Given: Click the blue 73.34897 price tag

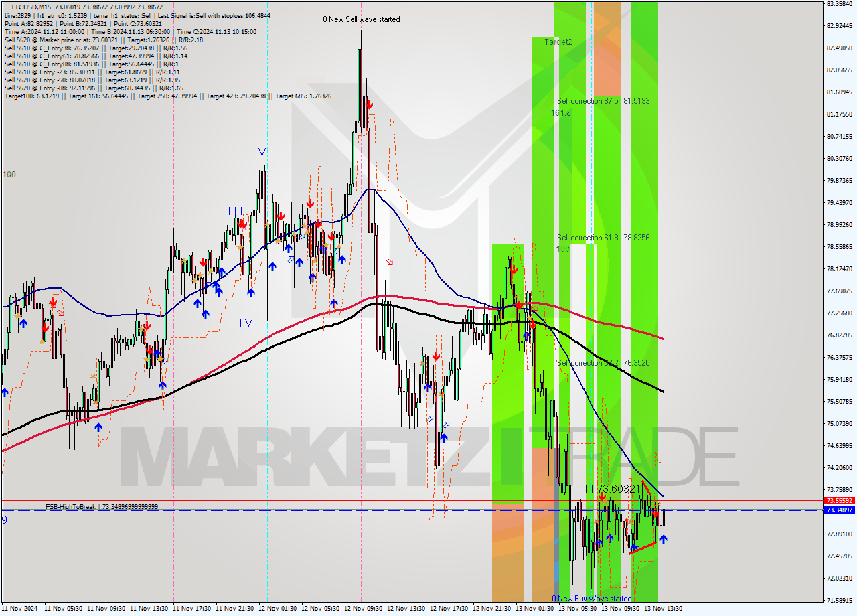Looking at the screenshot, I should [x=839, y=510].
